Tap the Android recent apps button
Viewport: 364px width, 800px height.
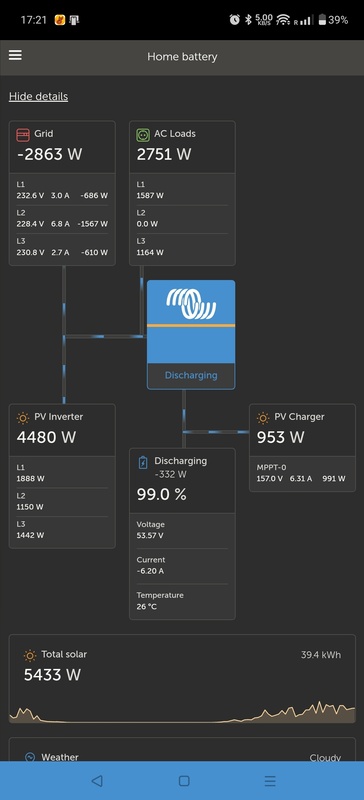(270, 781)
